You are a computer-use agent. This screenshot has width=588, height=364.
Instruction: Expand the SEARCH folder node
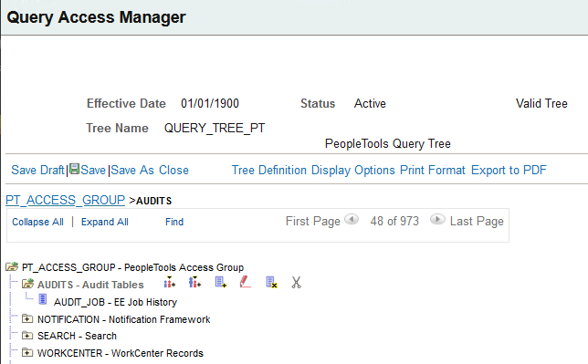tap(27, 335)
